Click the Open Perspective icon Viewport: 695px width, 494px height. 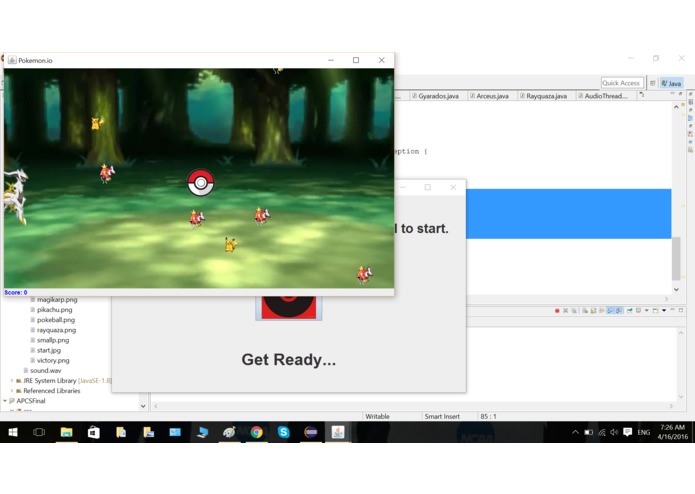click(x=653, y=83)
